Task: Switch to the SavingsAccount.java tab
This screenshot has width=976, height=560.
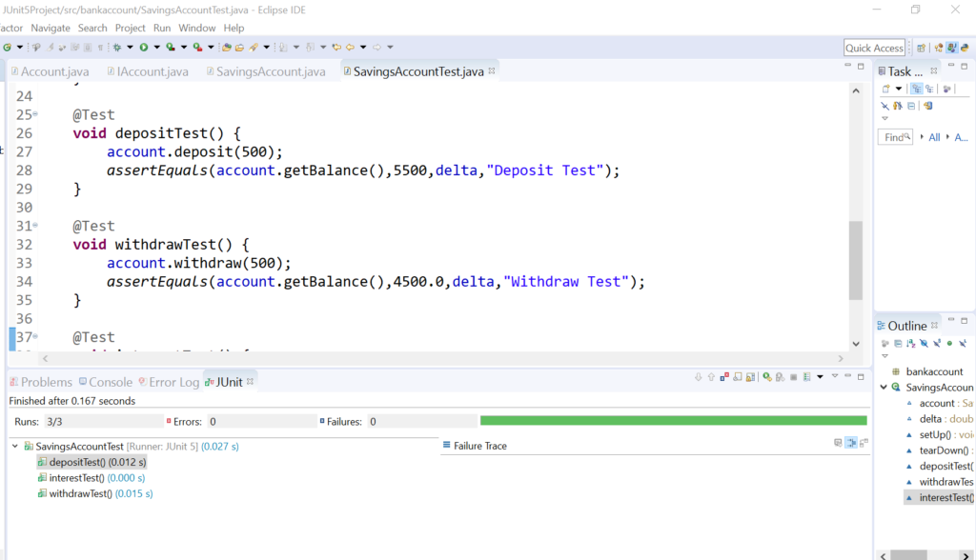Action: point(267,70)
